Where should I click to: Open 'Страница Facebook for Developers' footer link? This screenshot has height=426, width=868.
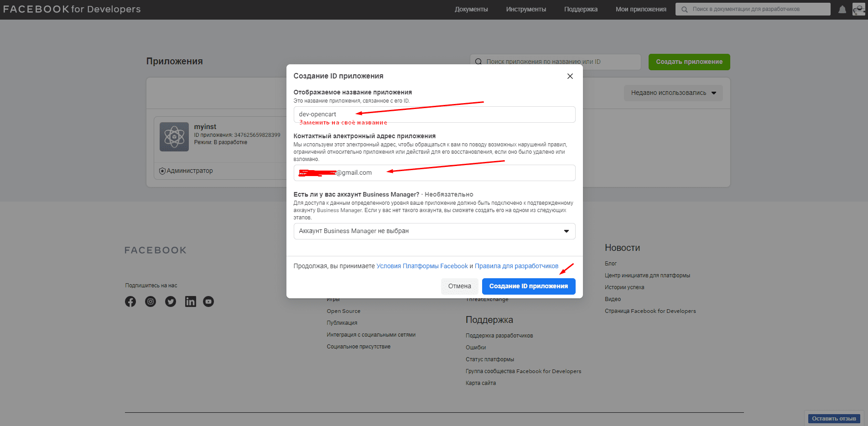[650, 311]
